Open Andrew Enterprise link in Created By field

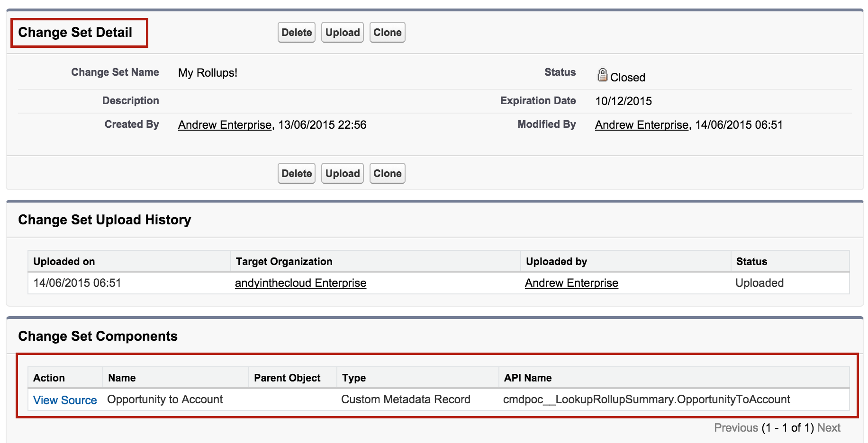pos(225,125)
